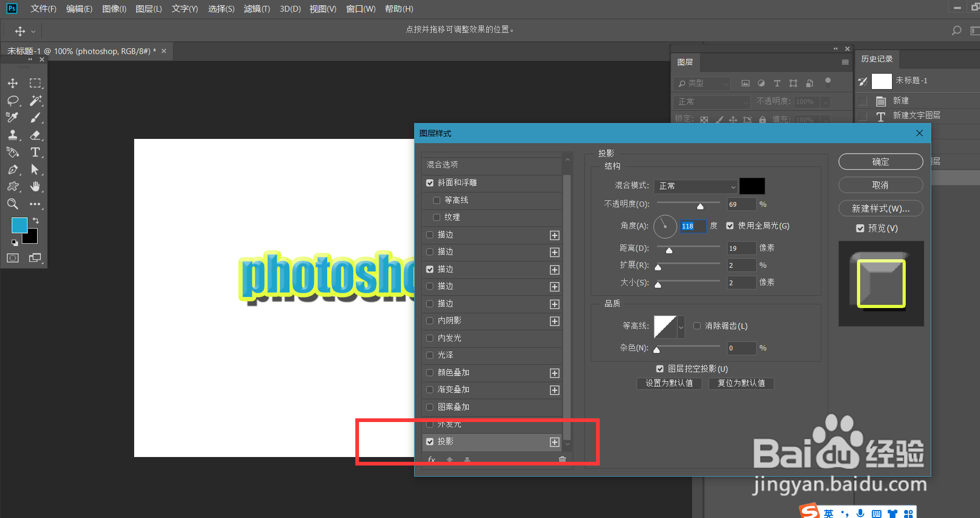980x518 pixels.
Task: Open the 图层(L) menu
Action: point(148,9)
